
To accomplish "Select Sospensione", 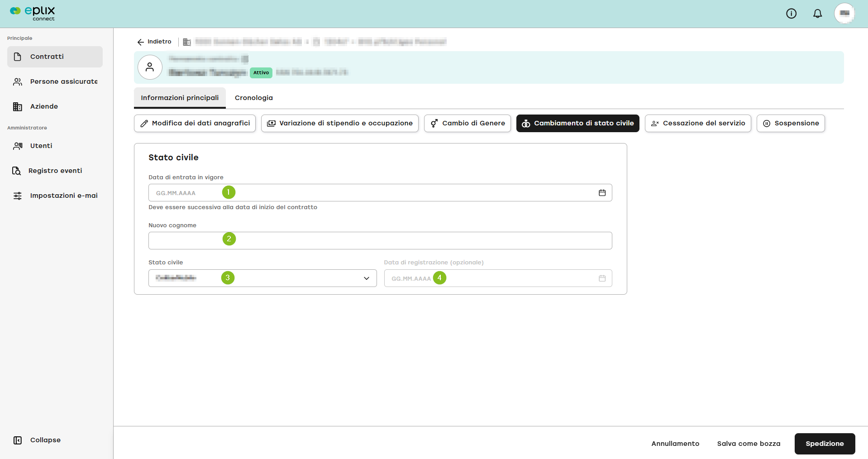I will tap(791, 123).
